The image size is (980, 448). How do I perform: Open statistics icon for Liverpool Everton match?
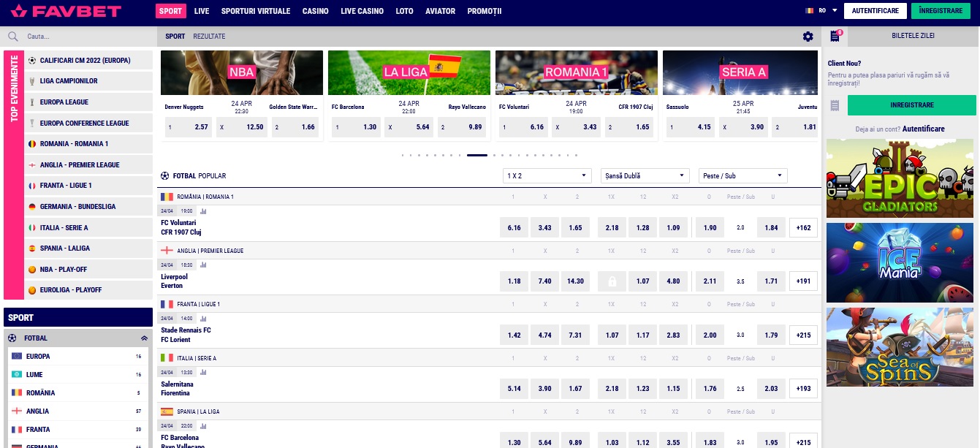[203, 265]
